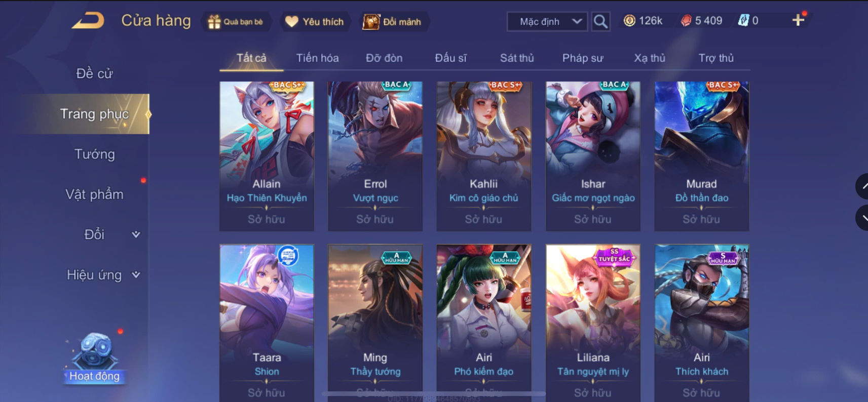The image size is (868, 402).
Task: Switch to the Tiến hóa tab
Action: pyautogui.click(x=317, y=58)
